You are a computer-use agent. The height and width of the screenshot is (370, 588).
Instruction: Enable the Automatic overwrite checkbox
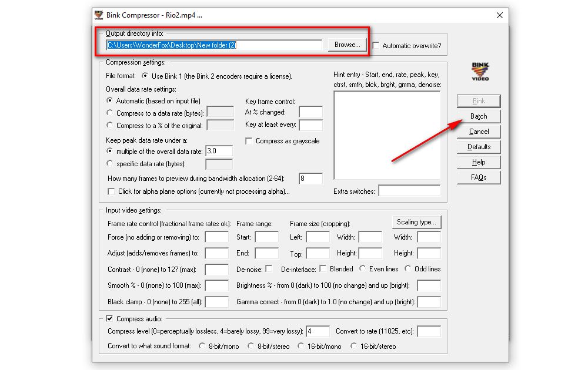(376, 45)
